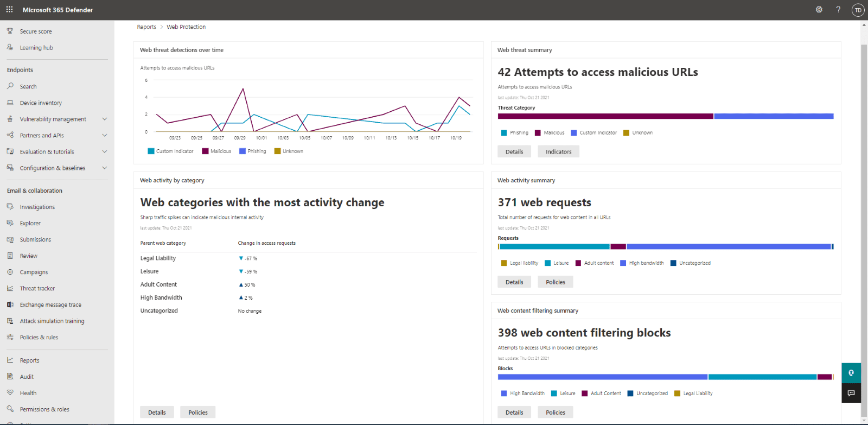Open the settings gear icon
Viewport: 868px width, 425px height.
click(x=819, y=10)
